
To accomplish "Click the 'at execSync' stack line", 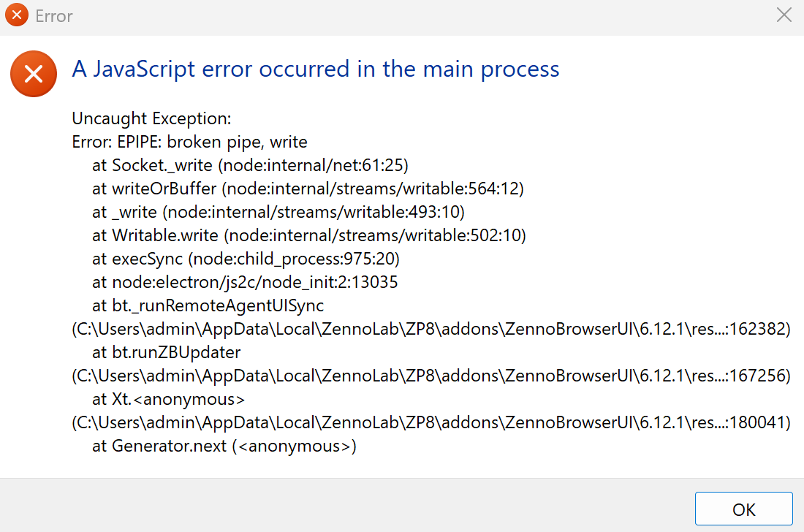I will (x=246, y=259).
